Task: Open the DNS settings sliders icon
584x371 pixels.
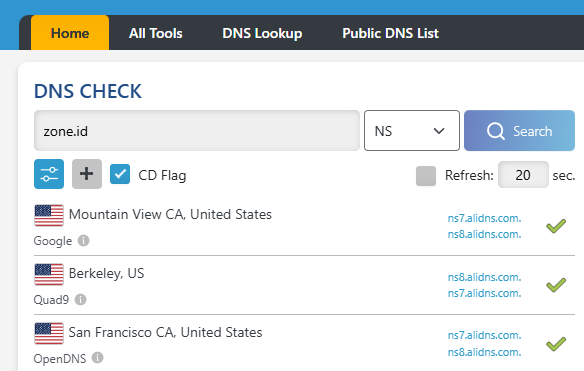Action: 49,174
